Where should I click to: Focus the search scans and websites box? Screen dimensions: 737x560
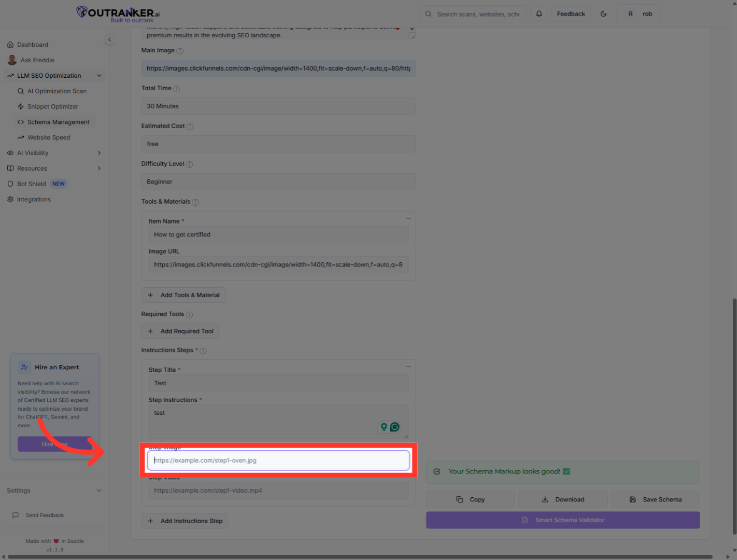(473, 14)
